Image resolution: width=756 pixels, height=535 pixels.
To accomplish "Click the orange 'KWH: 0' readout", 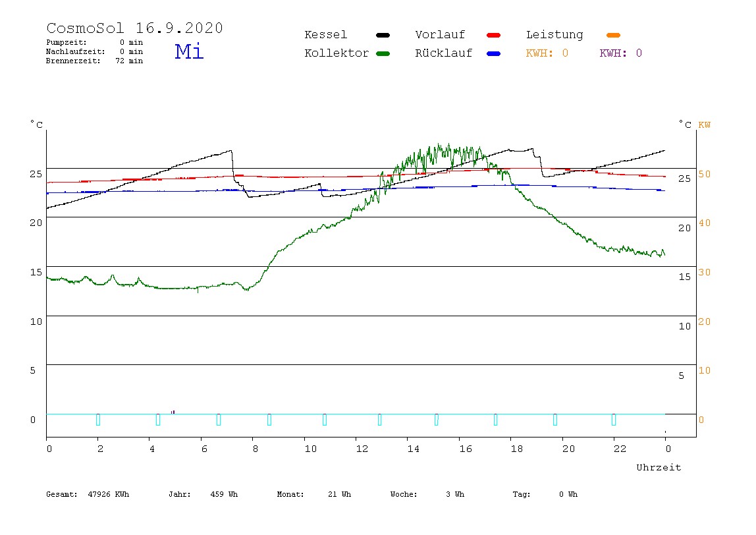I will pos(547,53).
